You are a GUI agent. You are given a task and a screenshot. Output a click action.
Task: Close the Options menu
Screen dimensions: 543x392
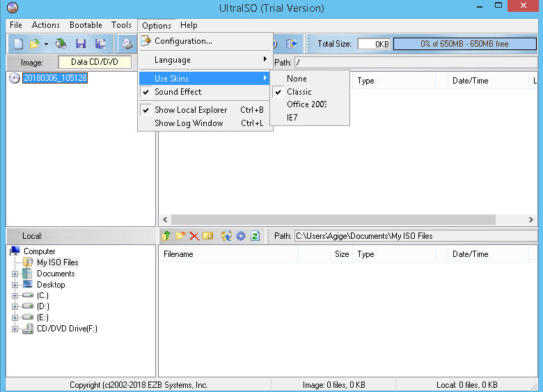tap(157, 25)
